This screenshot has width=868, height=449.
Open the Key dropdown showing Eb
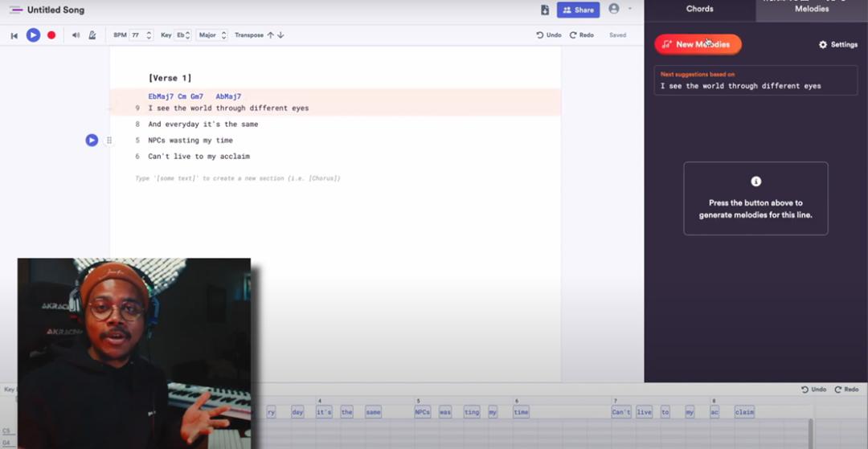(x=182, y=35)
